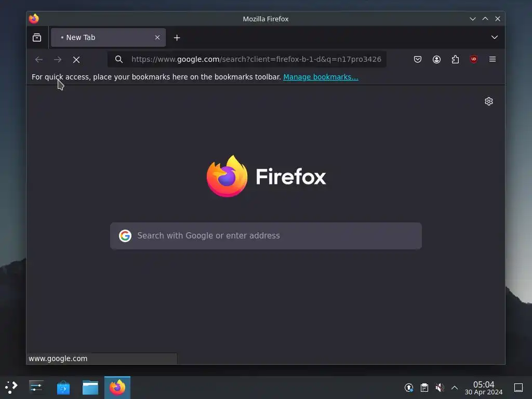The width and height of the screenshot is (532, 399).
Task: Click the search magnifier in address bar
Action: (x=119, y=59)
